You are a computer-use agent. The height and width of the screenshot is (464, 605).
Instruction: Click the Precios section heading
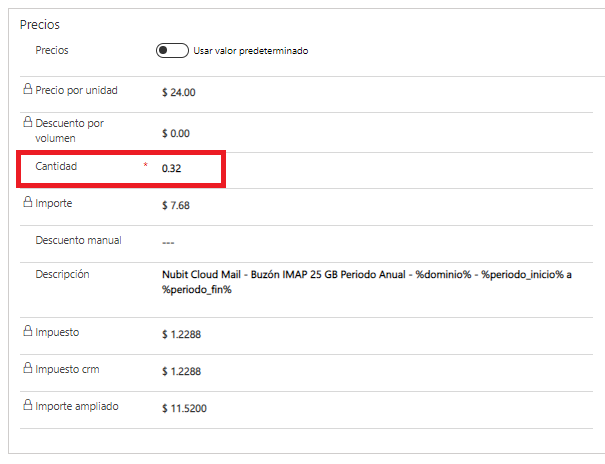click(39, 25)
